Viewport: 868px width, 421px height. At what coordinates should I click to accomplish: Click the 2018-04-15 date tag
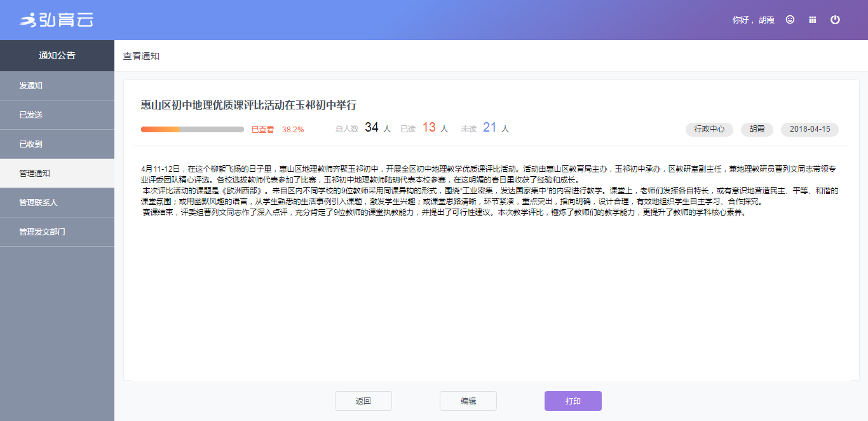[810, 129]
